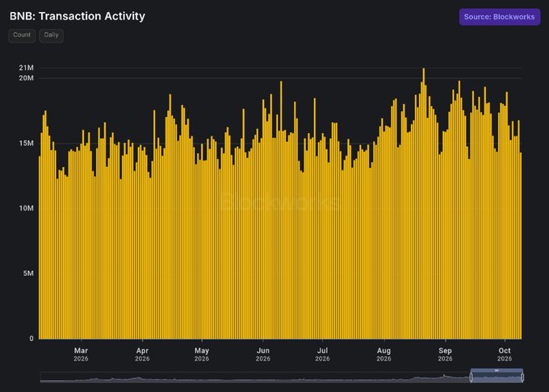Click the Oct 2026 axis label
This screenshot has height=392, width=549.
pyautogui.click(x=505, y=354)
